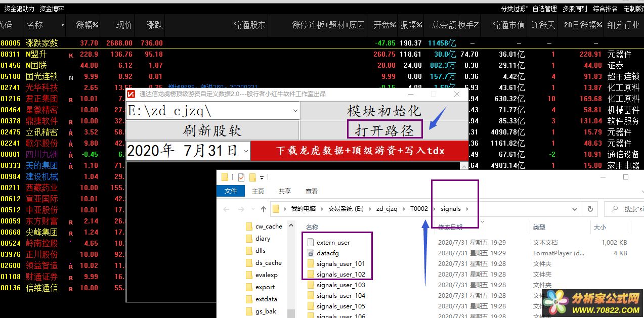Maximize the Explorer window

pyautogui.click(x=626, y=177)
